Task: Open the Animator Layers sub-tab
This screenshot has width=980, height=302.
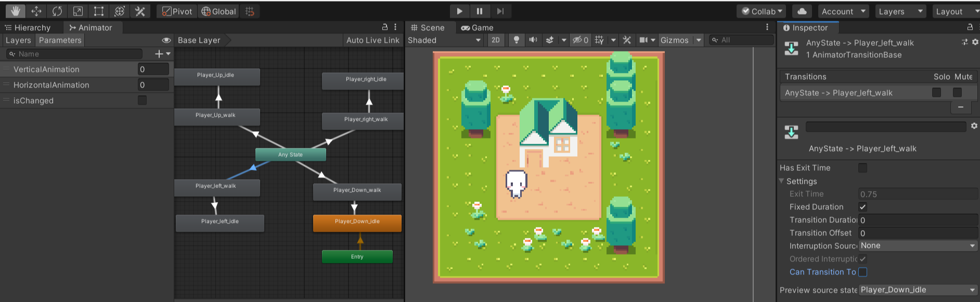Action: [18, 40]
